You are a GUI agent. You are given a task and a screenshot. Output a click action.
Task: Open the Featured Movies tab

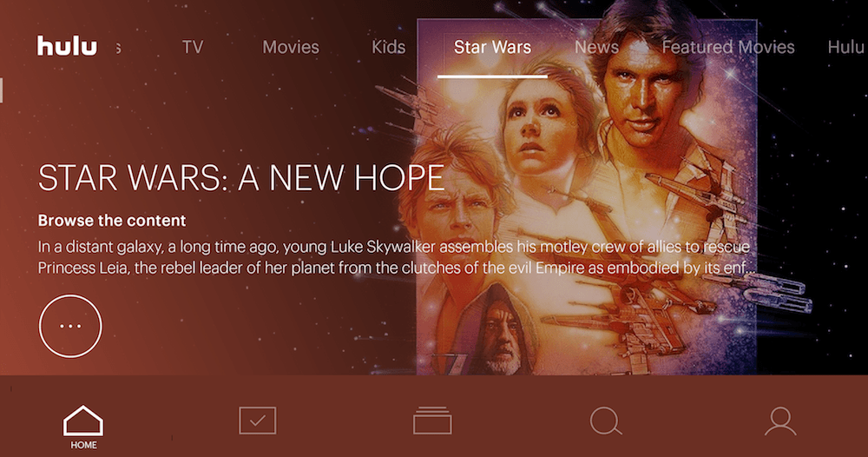pos(728,47)
